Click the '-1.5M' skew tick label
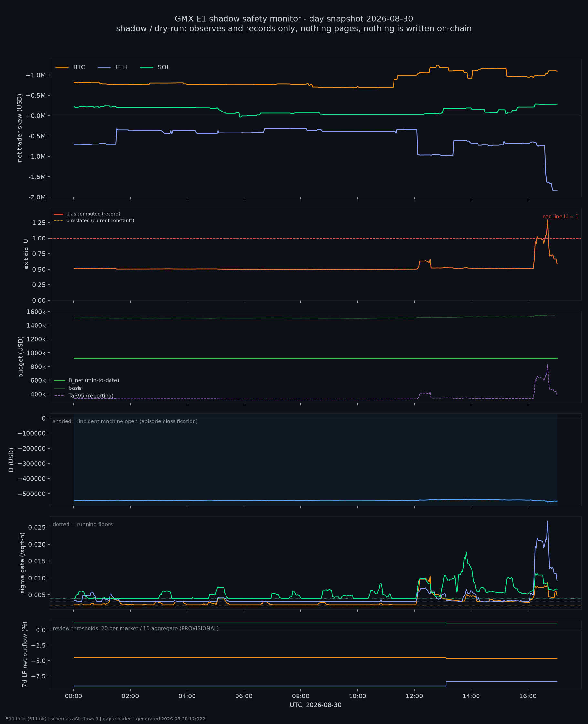The height and width of the screenshot is (724, 588). point(37,177)
